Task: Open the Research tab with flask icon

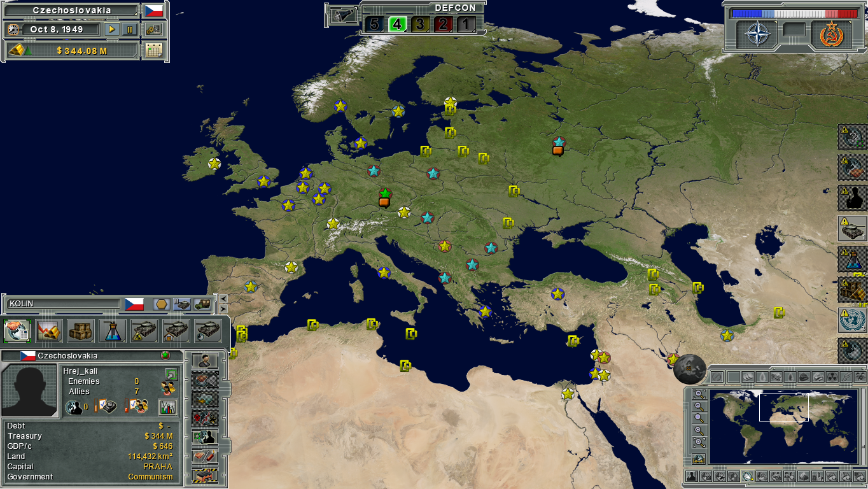Action: click(x=113, y=330)
